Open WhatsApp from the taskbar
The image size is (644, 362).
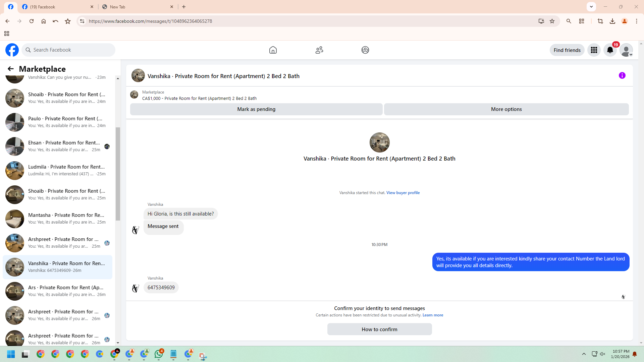point(159,354)
